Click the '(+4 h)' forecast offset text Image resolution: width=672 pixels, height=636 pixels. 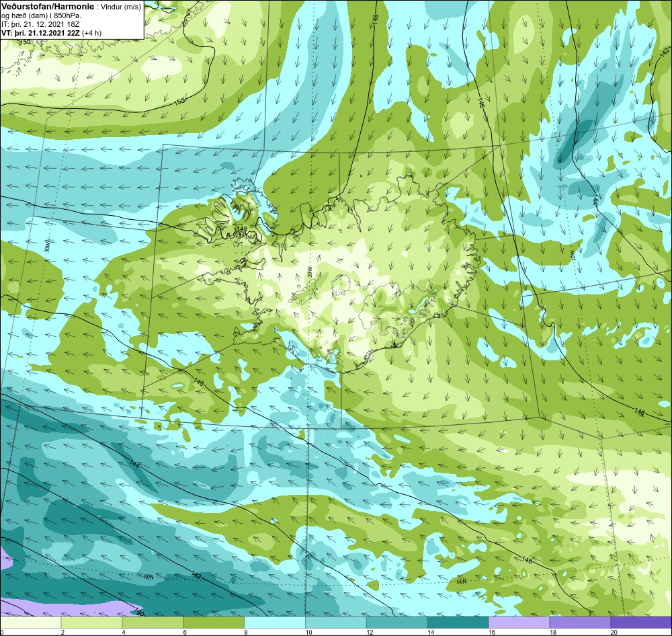tap(91, 33)
